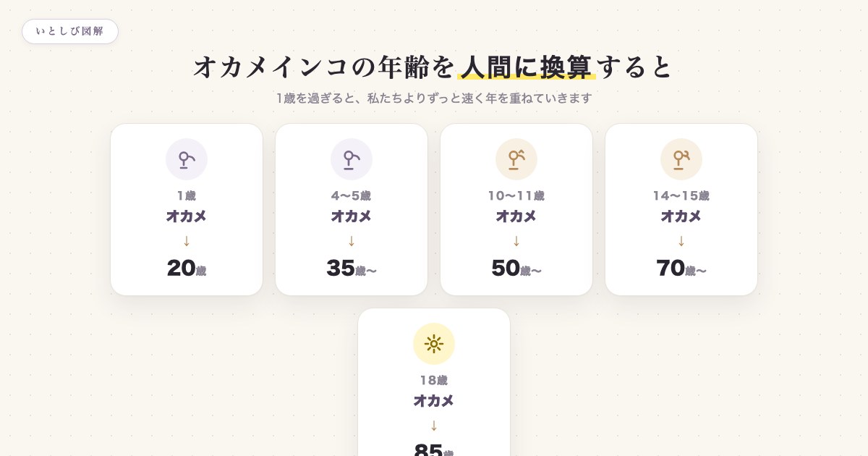Click the down arrow in the 1歳 card
868x456 pixels.
tap(187, 241)
